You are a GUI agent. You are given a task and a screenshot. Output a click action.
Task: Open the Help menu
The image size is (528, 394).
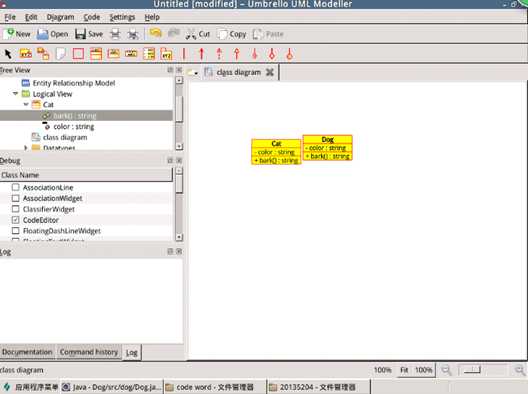(152, 17)
